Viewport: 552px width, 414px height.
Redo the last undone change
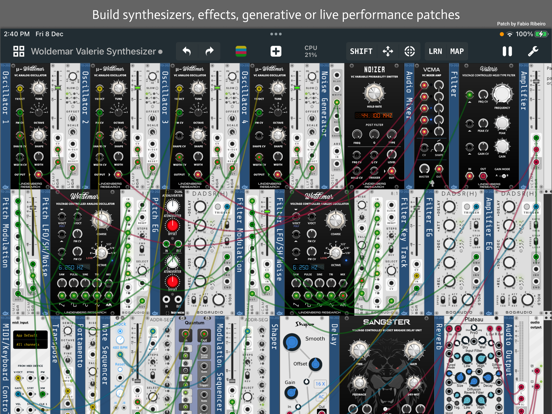coord(209,51)
